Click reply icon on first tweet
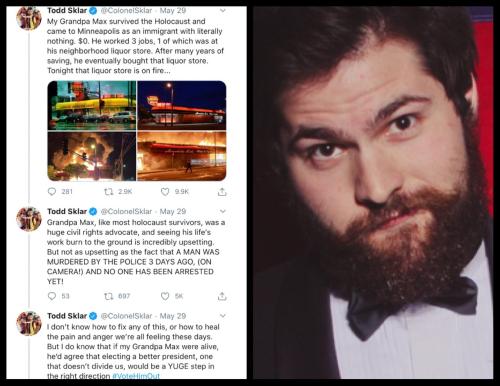Screen dimensions: 500x386 click(x=52, y=191)
